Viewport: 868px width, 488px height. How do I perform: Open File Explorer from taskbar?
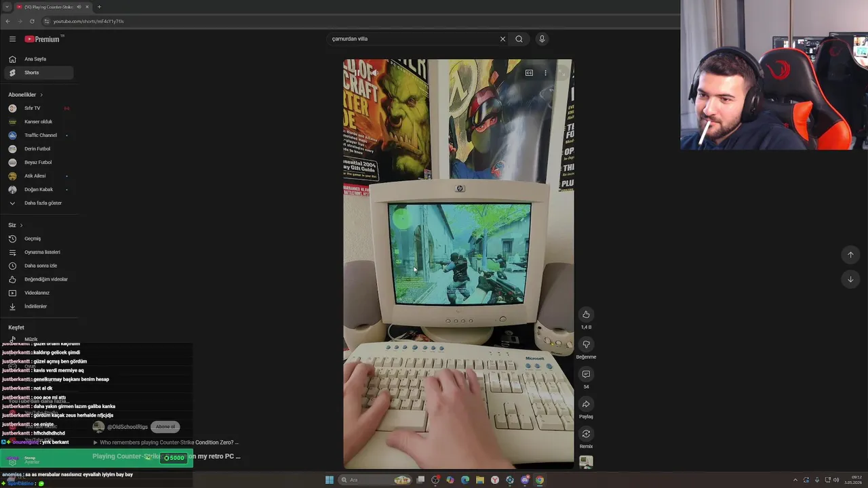click(x=480, y=480)
